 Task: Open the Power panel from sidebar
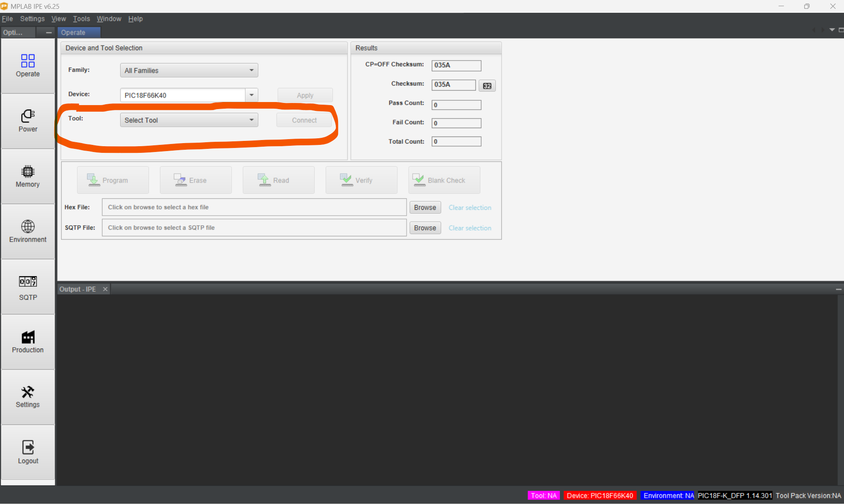27,121
